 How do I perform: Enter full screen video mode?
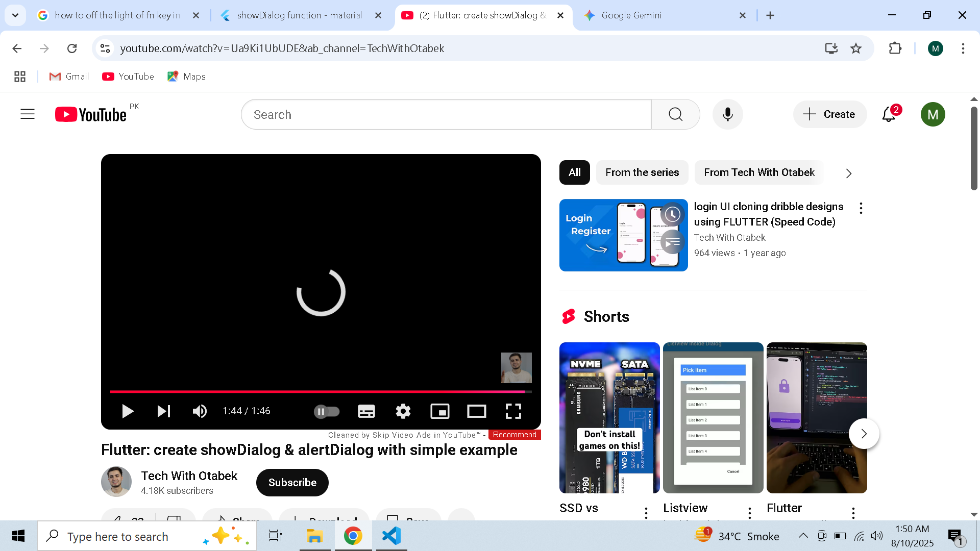pos(513,411)
